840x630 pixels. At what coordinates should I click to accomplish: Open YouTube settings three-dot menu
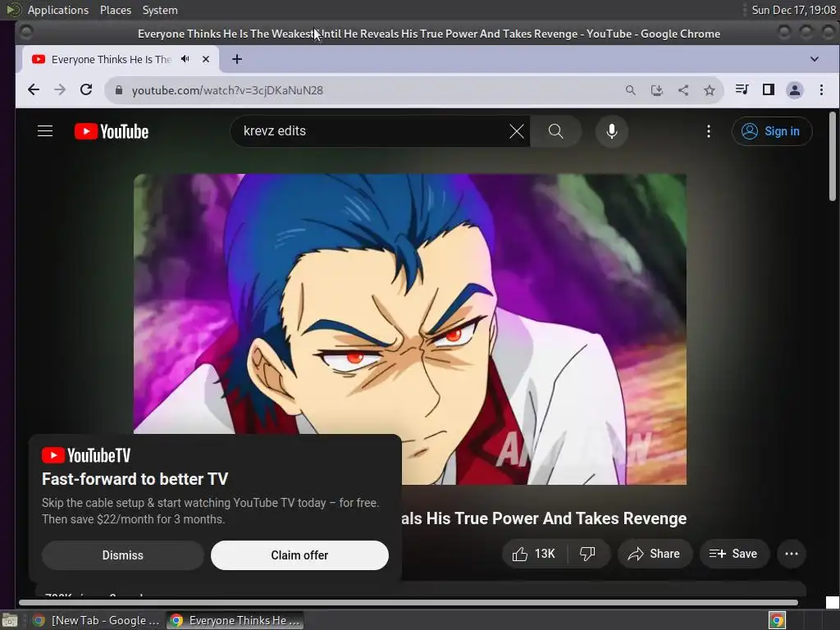(708, 131)
